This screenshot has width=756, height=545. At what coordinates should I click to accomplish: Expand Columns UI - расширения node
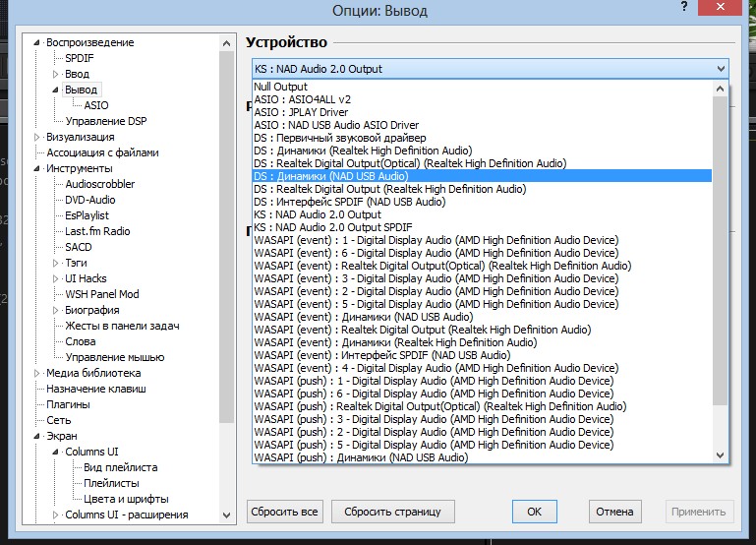click(x=55, y=515)
